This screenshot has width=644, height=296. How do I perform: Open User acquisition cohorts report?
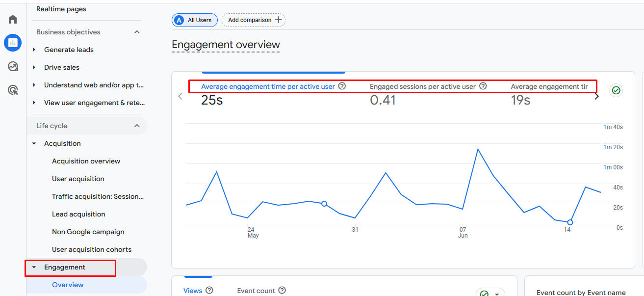92,249
